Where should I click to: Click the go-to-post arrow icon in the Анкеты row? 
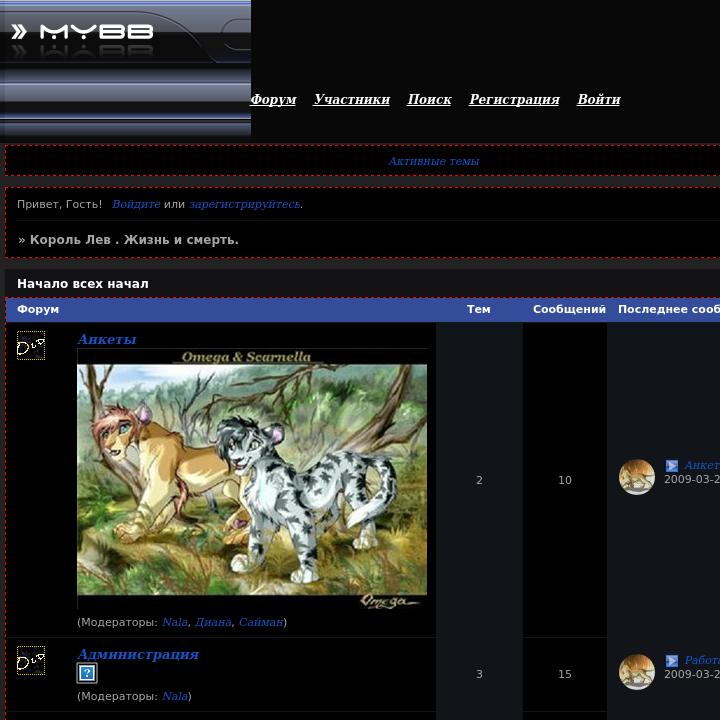coord(672,466)
